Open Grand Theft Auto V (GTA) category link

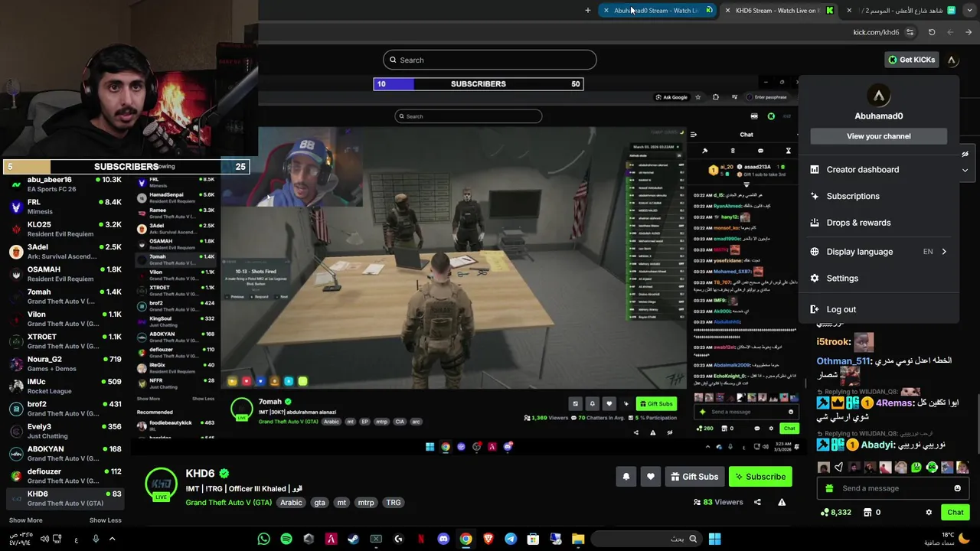(229, 503)
